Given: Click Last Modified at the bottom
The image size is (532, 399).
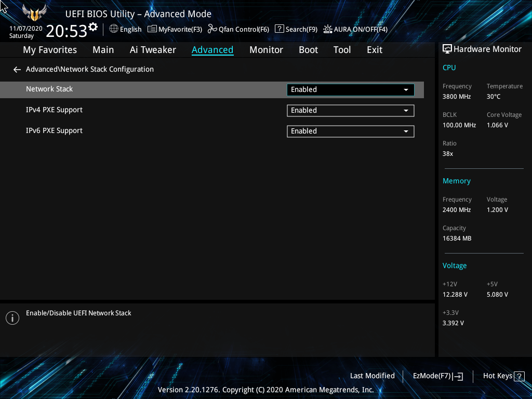Looking at the screenshot, I should (372, 376).
